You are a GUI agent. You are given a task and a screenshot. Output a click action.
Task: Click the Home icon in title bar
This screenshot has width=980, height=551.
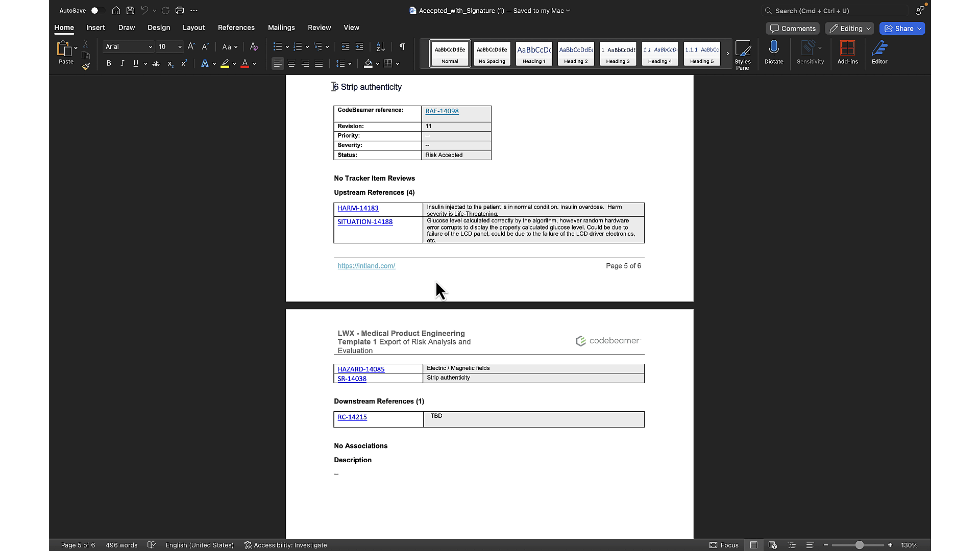click(116, 11)
